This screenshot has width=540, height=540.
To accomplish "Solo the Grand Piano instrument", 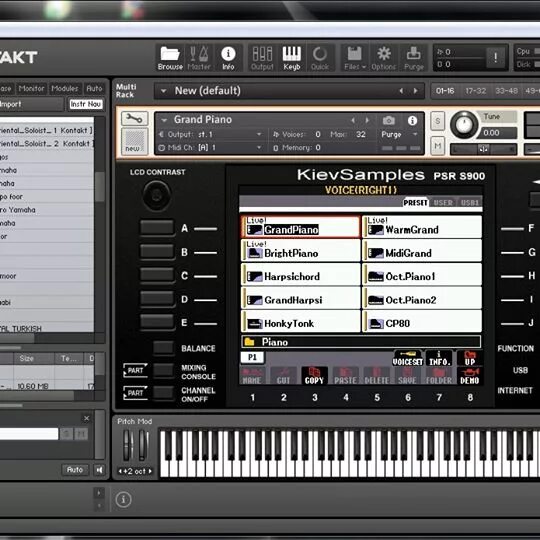I will 438,121.
